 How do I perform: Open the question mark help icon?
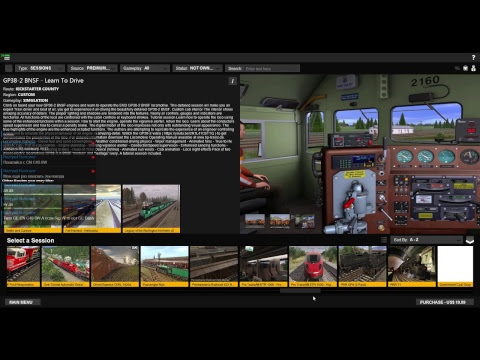(x=473, y=57)
